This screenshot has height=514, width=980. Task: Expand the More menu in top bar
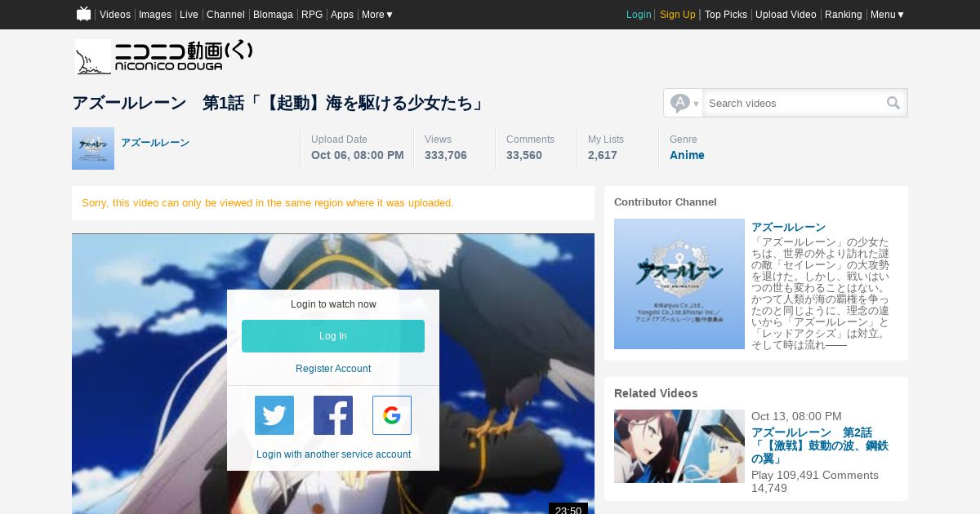[x=377, y=15]
